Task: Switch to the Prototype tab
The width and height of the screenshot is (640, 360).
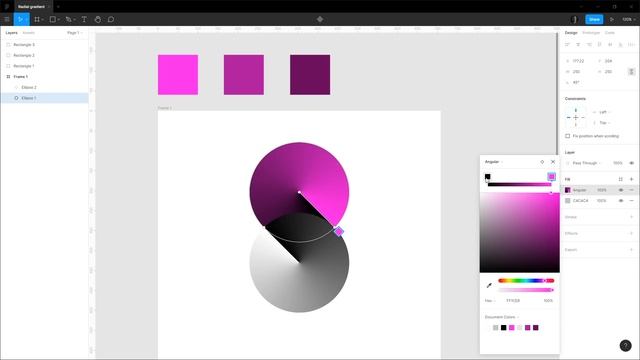Action: click(591, 33)
